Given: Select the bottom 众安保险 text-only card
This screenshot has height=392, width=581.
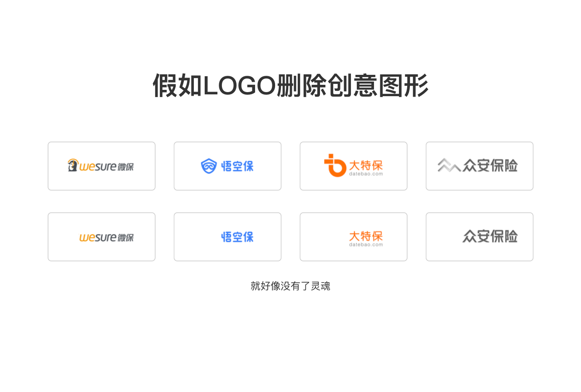Looking at the screenshot, I should (479, 237).
